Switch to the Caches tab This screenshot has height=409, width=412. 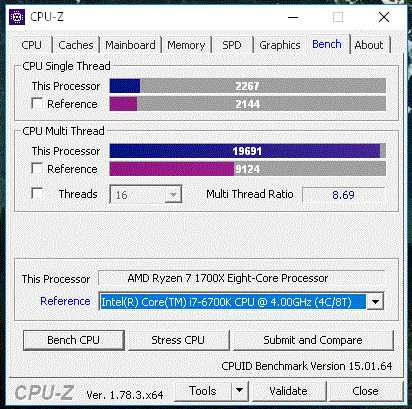(76, 45)
